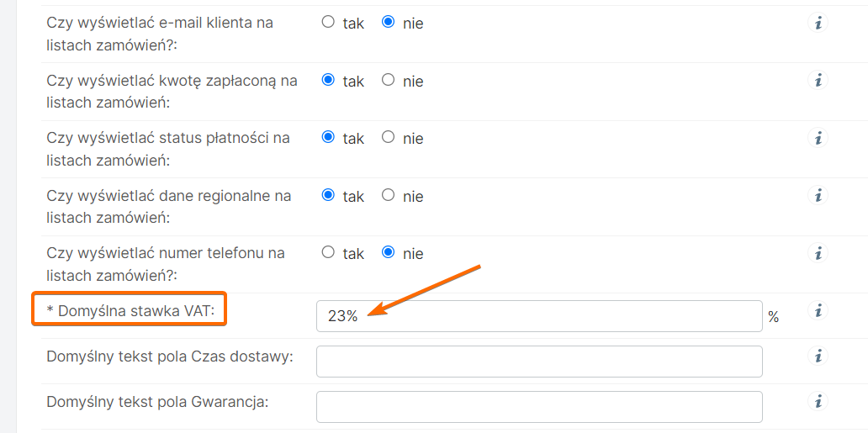Select 'nie' for kwotę zapłaconą display
This screenshot has height=433, width=868.
click(x=388, y=81)
